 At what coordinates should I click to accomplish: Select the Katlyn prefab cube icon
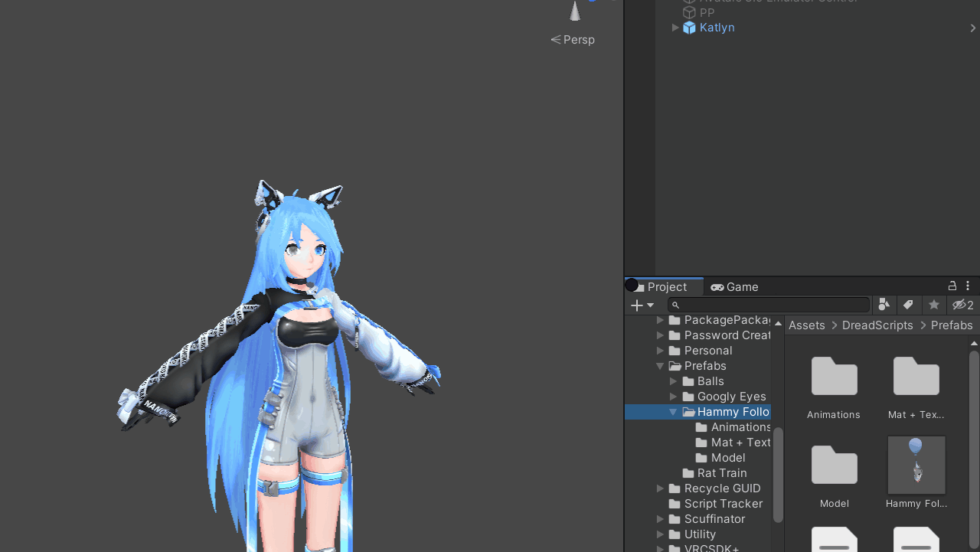[x=689, y=28]
